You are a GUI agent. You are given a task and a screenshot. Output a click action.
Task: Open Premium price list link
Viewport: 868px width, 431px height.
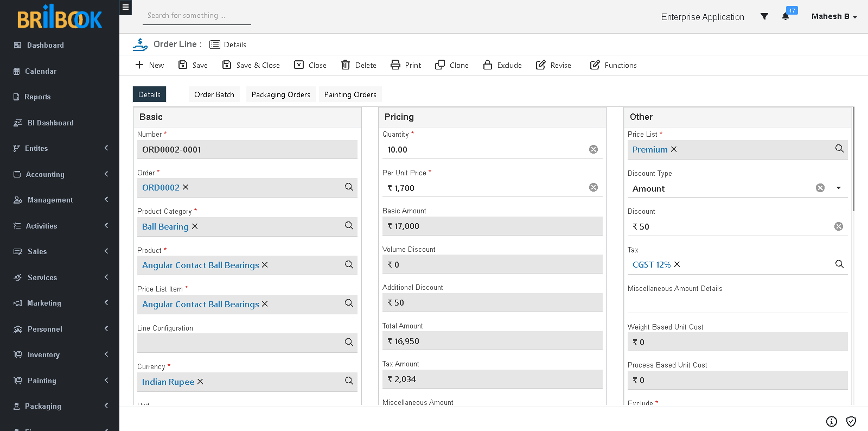pyautogui.click(x=650, y=149)
